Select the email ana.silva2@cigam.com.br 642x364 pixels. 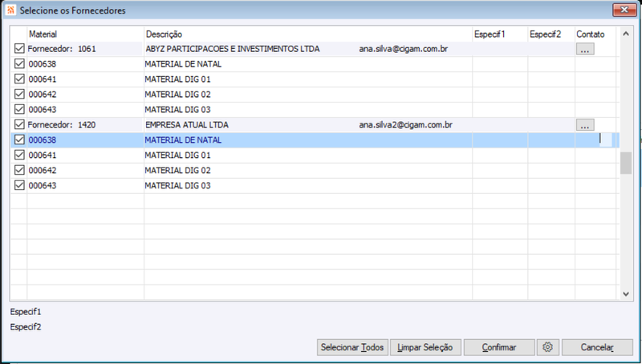click(406, 125)
